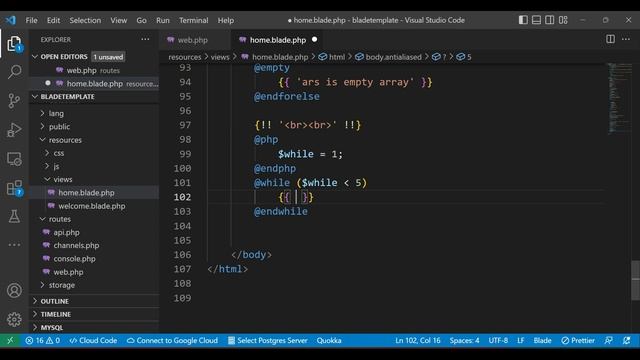Click unsaved dot on home.blade.php tab
Viewport: 640px width, 360px height.
(x=314, y=40)
